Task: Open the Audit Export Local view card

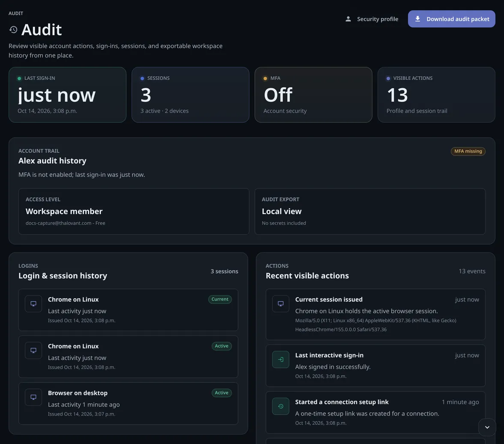Action: pos(370,211)
